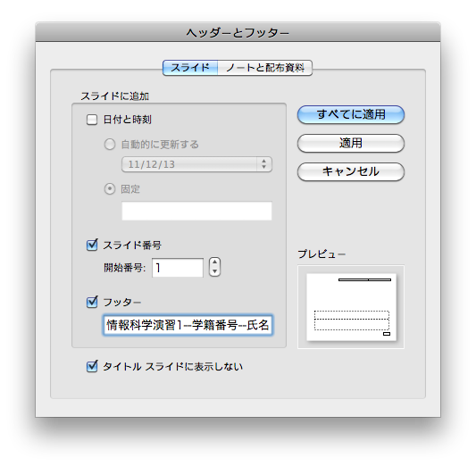Enable the 日付と時刻 checkbox

point(92,120)
